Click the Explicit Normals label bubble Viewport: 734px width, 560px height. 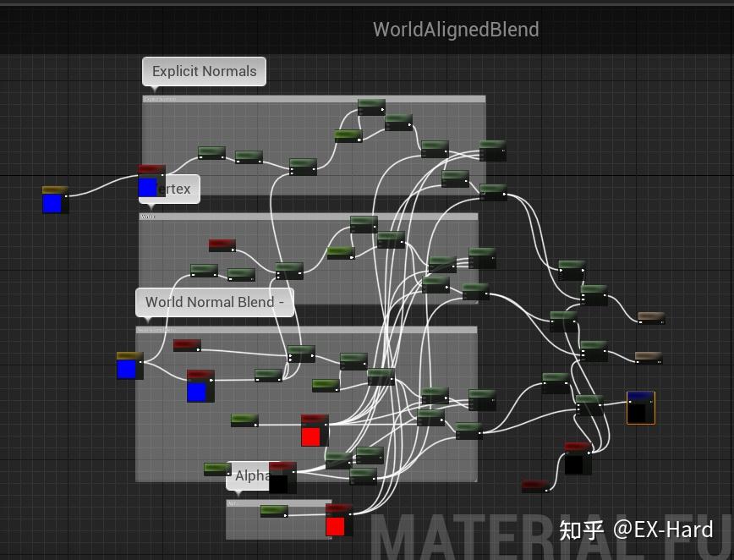pos(203,71)
